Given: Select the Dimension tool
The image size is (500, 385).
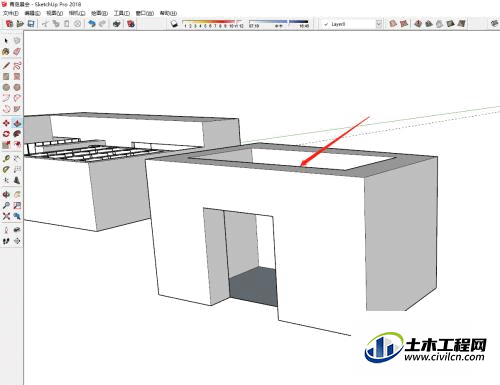Looking at the screenshot, I should point(17,159).
